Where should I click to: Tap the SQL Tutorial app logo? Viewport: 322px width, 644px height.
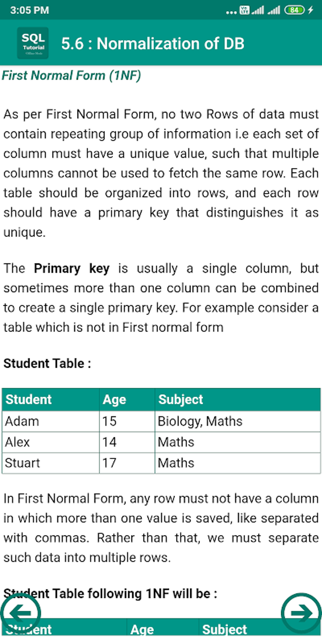click(x=33, y=43)
